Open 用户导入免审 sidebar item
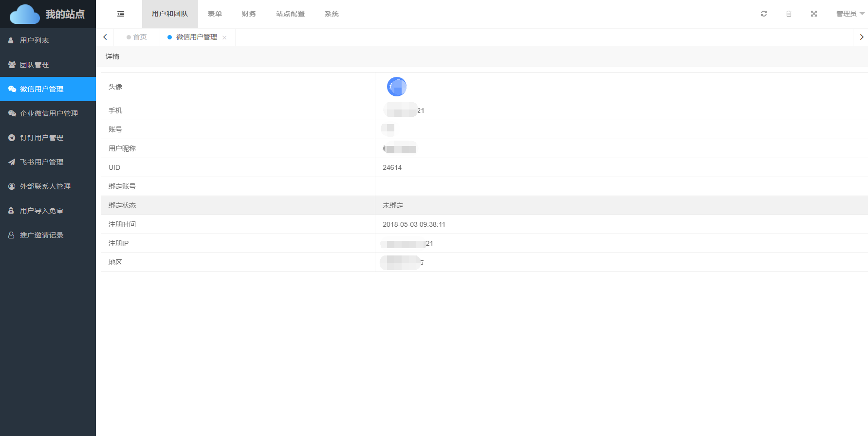This screenshot has height=436, width=868. point(41,211)
